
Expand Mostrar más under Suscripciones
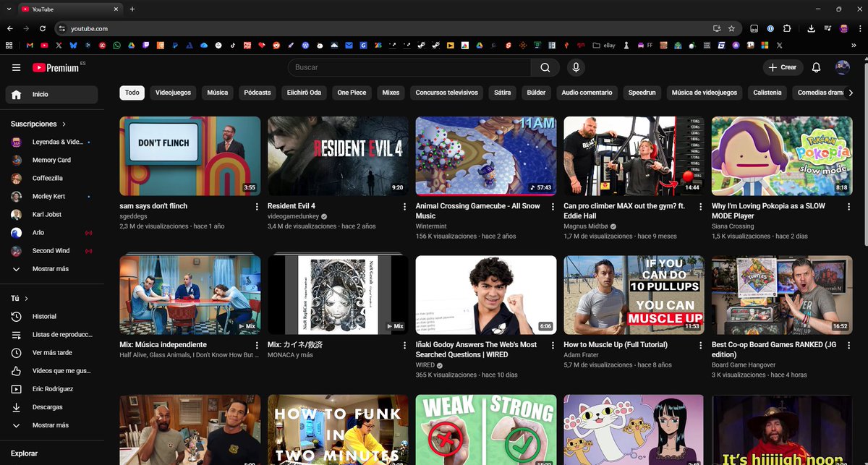point(51,269)
